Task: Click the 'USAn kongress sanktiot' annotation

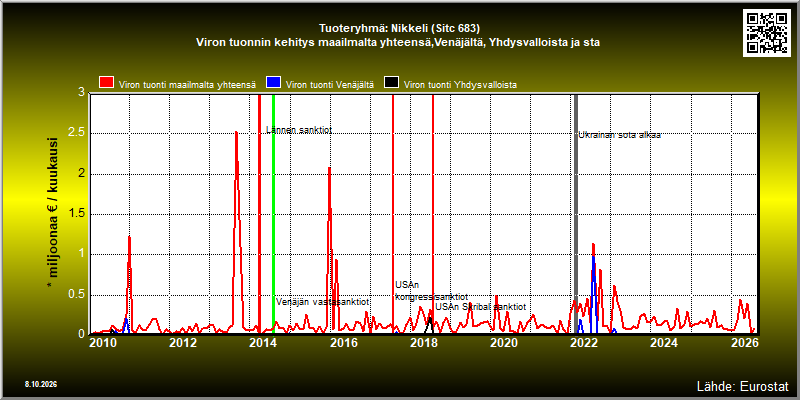Action: point(432,291)
